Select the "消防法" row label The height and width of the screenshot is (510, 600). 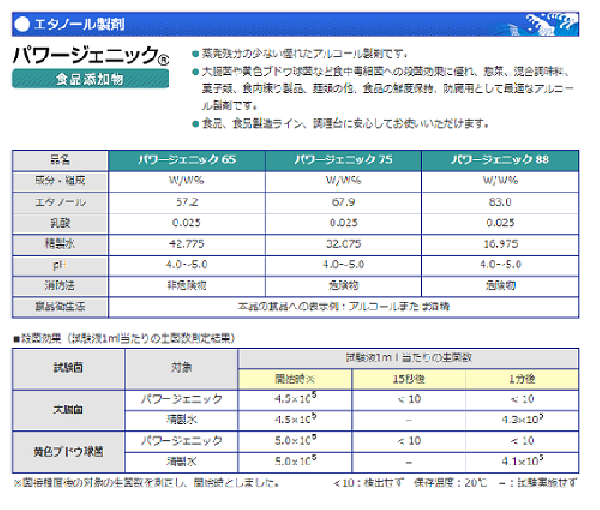(x=59, y=285)
